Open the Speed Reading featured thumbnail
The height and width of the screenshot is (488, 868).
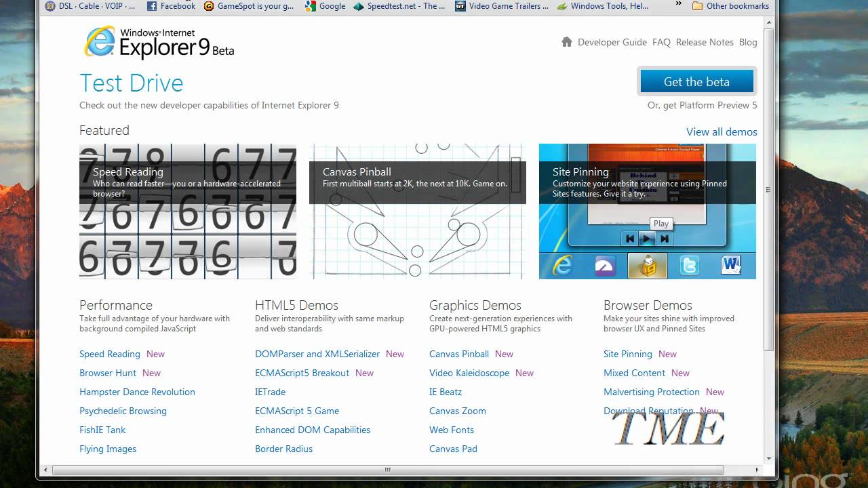click(188, 211)
